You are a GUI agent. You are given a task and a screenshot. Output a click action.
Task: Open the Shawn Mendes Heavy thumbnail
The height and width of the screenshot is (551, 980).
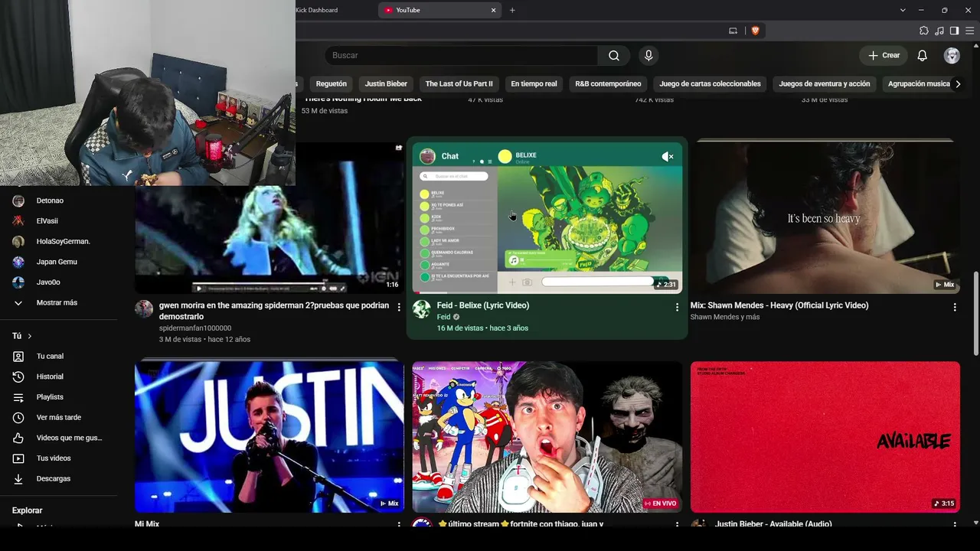point(825,217)
